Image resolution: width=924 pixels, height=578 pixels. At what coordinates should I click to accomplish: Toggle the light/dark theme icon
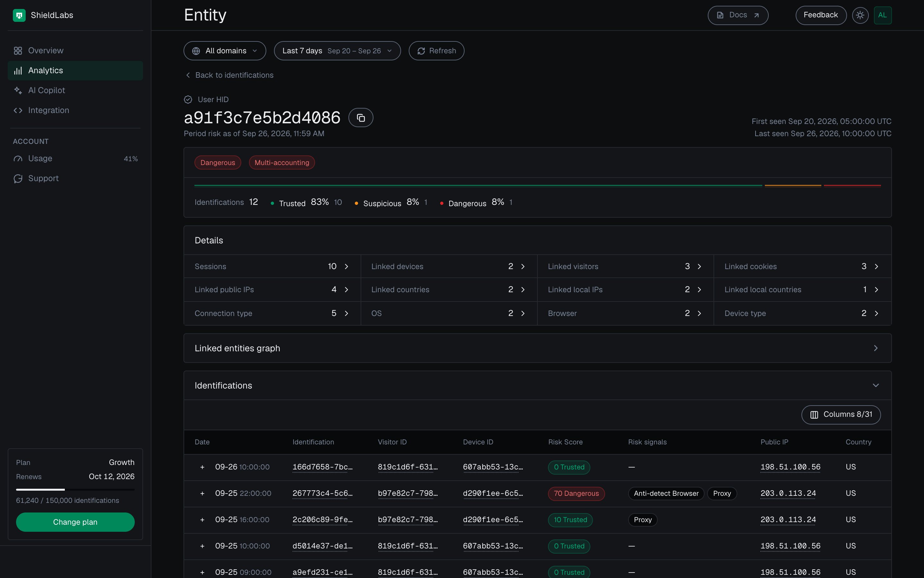(860, 15)
